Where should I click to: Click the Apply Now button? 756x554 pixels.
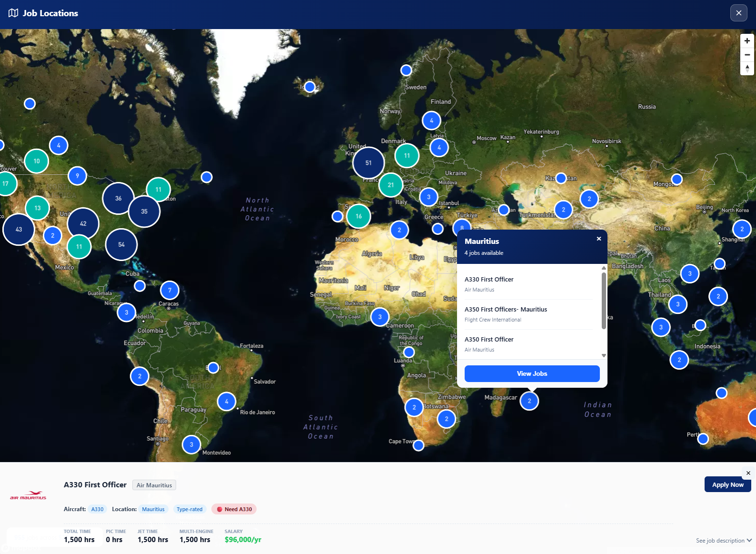[727, 484]
